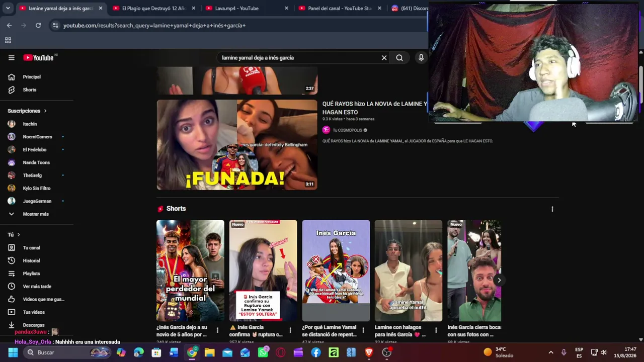The height and width of the screenshot is (362, 644).
Task: Open the YouTube hamburger guide menu
Action: pos(11,58)
